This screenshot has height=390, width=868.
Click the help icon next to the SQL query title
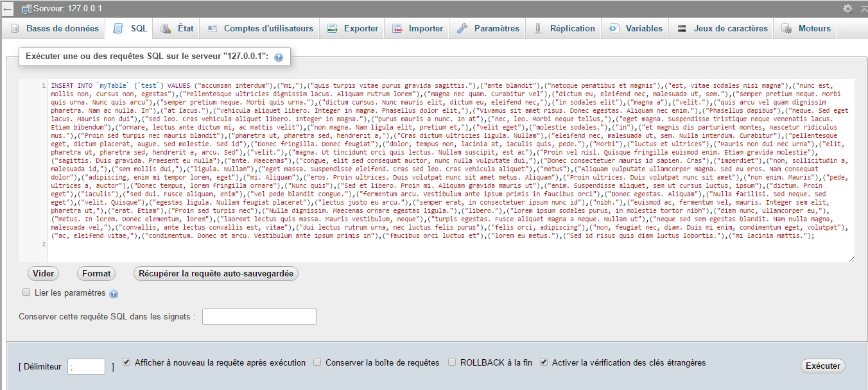pyautogui.click(x=279, y=57)
